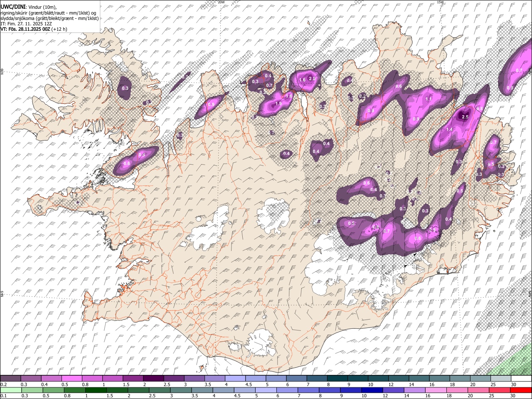This screenshot has width=532, height=399.
Task: Click the 0.1 legend label in the lower row
Action: 3,396
